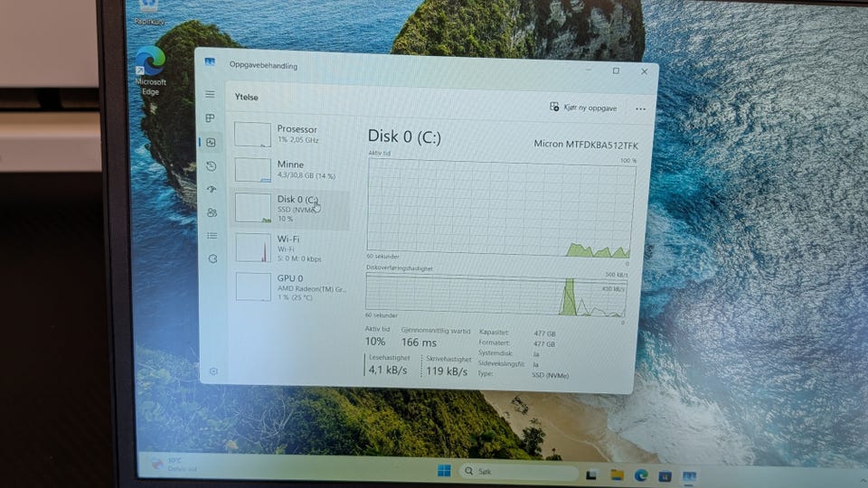Select the Wi-Fi performance entry
868x488 pixels.
click(291, 248)
